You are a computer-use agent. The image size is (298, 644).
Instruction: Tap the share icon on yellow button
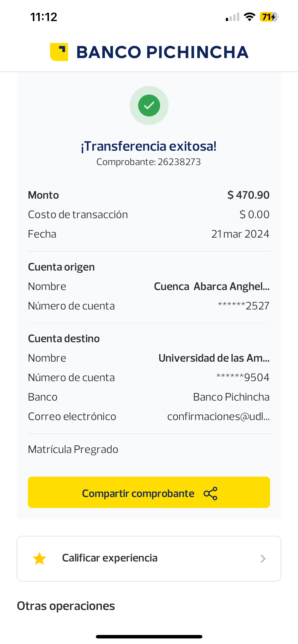click(211, 494)
